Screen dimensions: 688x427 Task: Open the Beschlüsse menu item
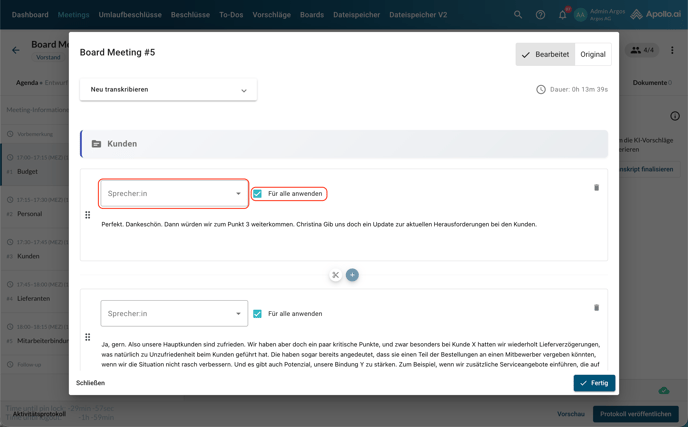tap(190, 15)
